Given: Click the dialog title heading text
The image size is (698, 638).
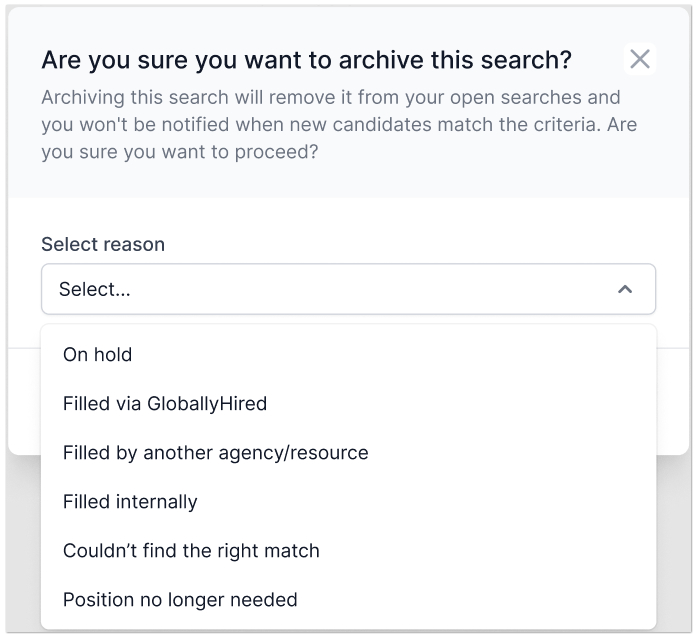Looking at the screenshot, I should (x=306, y=60).
